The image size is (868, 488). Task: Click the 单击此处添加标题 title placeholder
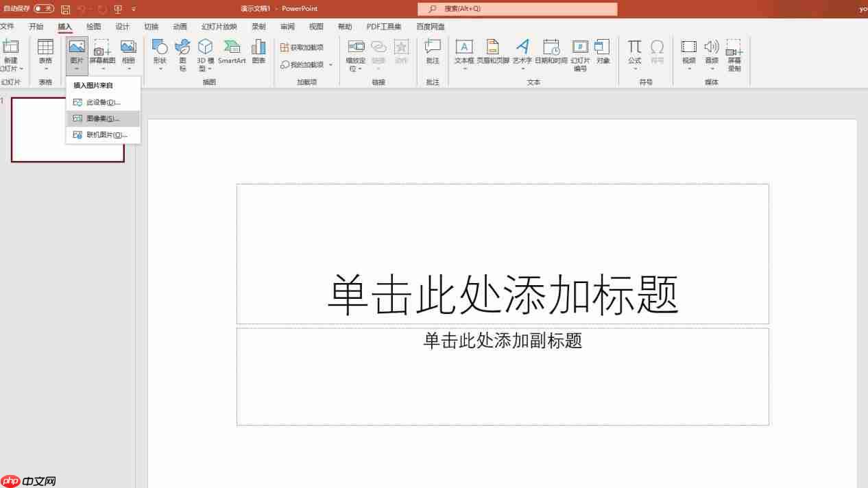pyautogui.click(x=503, y=254)
